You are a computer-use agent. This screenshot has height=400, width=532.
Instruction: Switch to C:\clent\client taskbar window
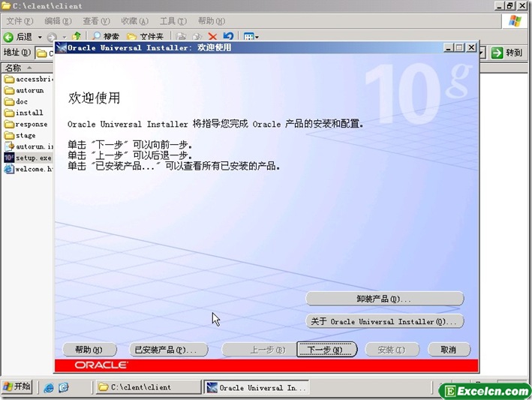(x=149, y=387)
